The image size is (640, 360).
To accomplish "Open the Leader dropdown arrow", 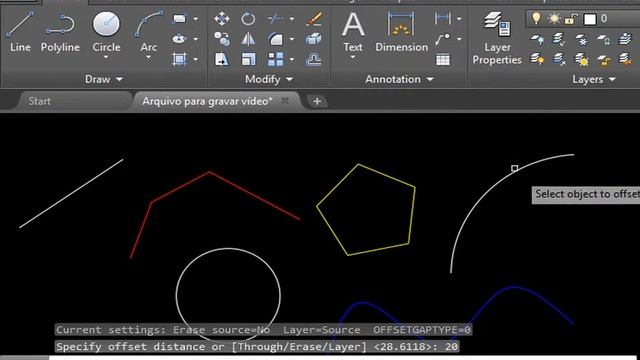I will click(x=459, y=39).
